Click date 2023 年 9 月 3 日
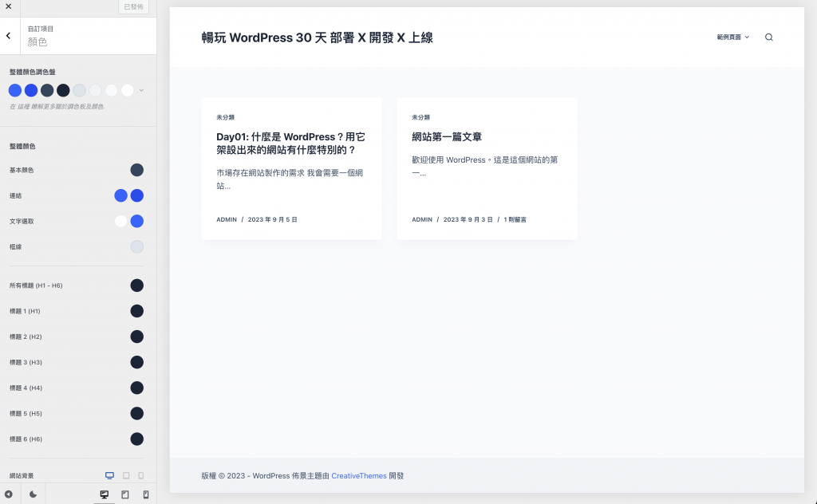This screenshot has height=504, width=817. point(468,220)
